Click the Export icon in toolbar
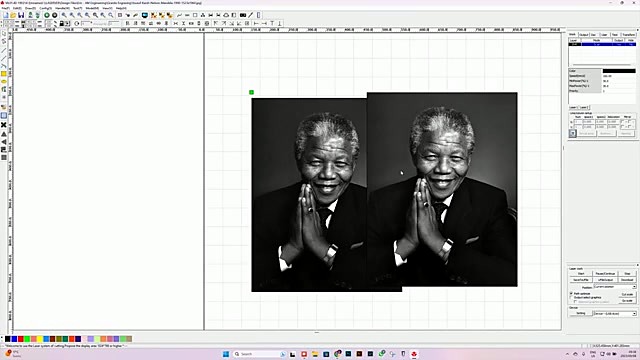 (37, 15)
